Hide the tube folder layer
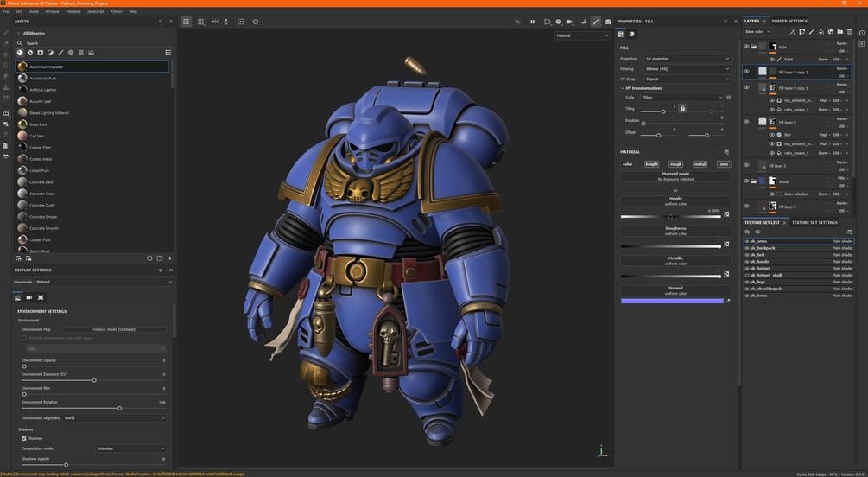 tap(746, 47)
